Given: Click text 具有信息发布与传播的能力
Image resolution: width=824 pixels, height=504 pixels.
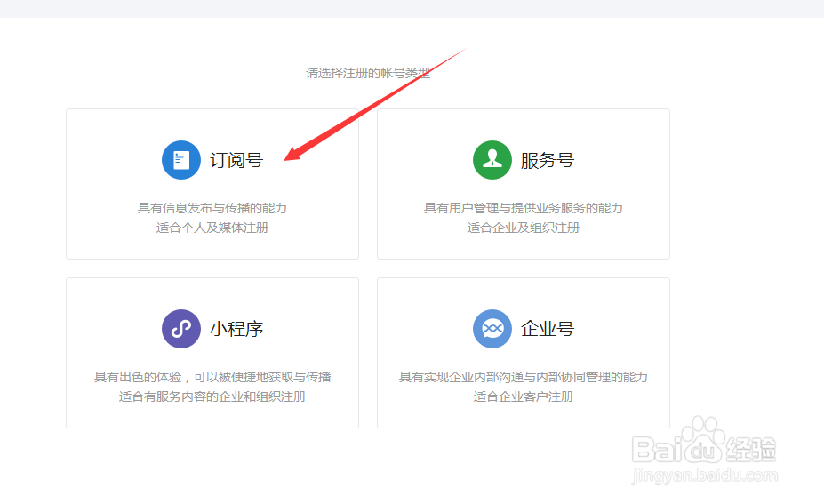Looking at the screenshot, I should 212,208.
